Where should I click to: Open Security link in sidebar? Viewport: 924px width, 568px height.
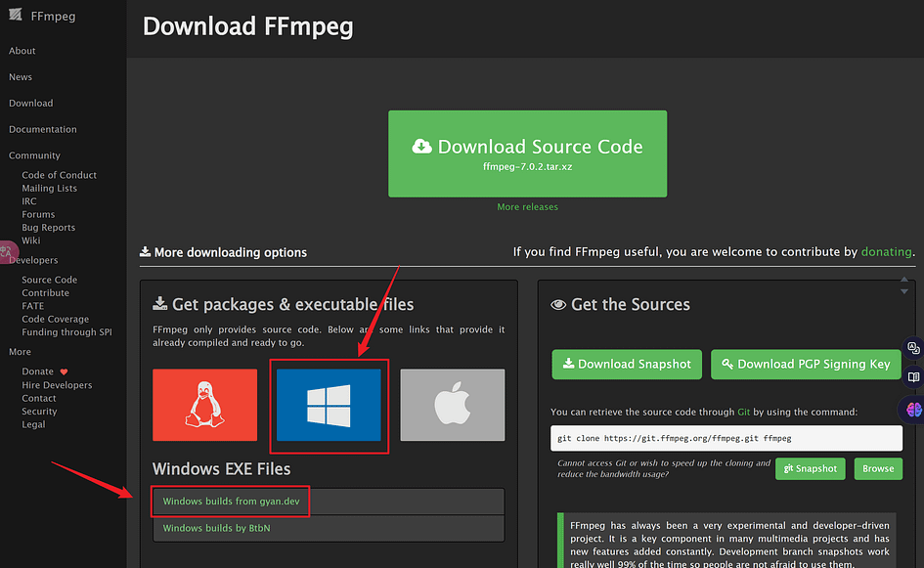click(39, 412)
